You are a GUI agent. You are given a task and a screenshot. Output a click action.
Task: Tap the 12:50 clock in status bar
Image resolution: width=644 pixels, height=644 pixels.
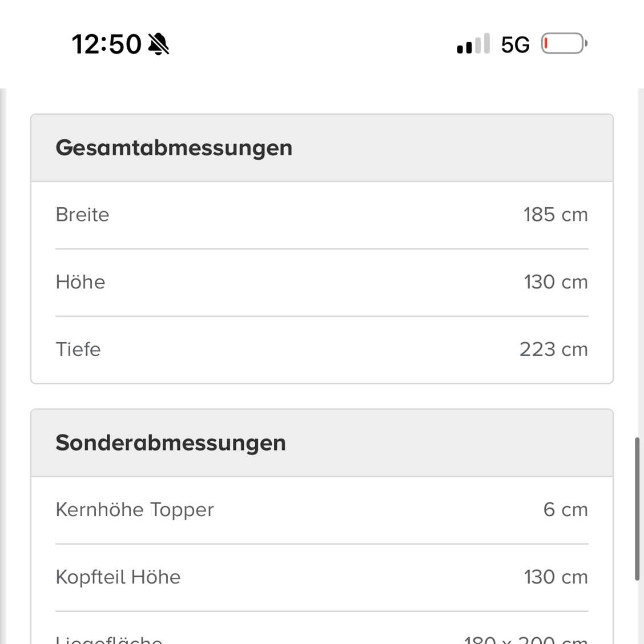point(106,44)
